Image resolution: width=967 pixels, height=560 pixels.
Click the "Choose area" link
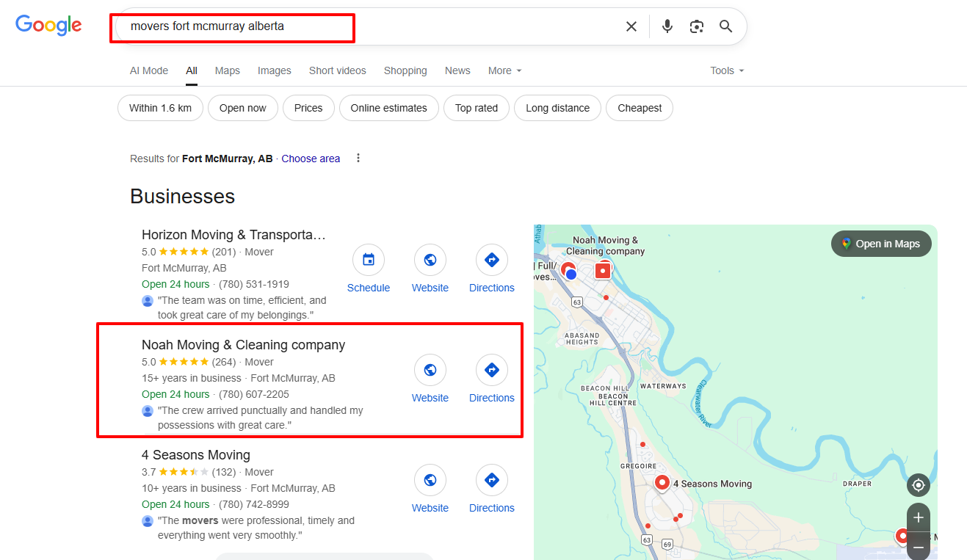pos(311,159)
